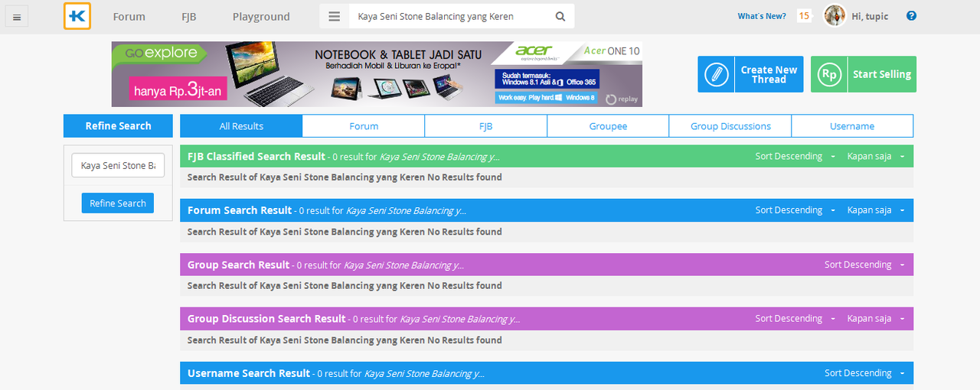Click the Rp Start Selling icon
Viewport: 980px width, 390px height.
(829, 74)
